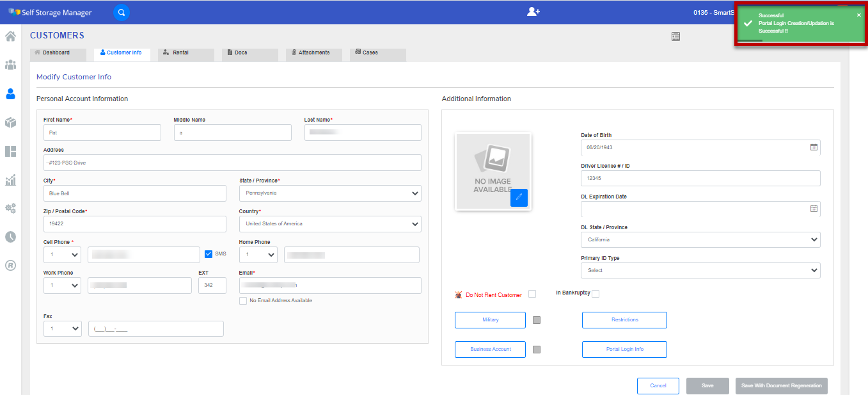Switch to the Docs tab
Viewport: 868px width, 395px height.
pos(250,54)
